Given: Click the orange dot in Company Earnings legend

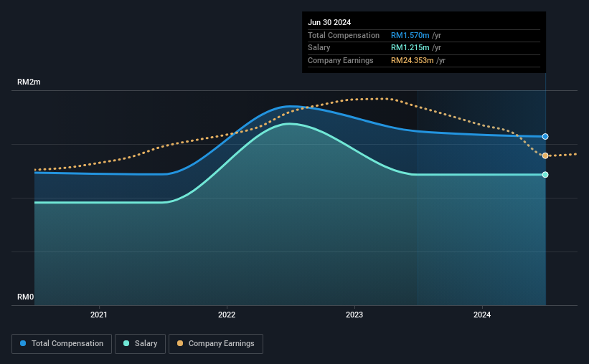Looking at the screenshot, I should pos(180,343).
